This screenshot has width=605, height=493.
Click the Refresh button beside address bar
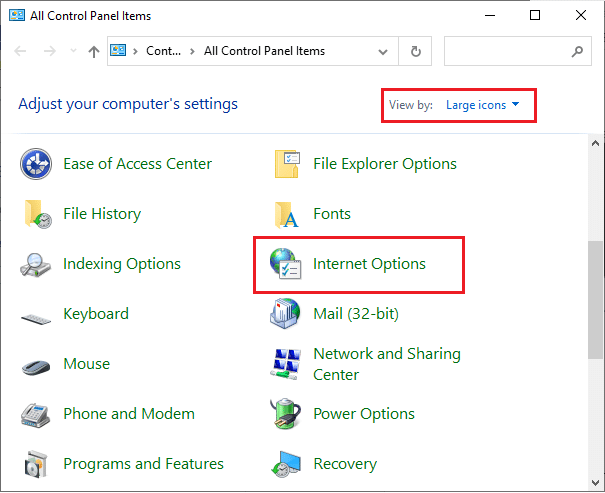tap(415, 51)
